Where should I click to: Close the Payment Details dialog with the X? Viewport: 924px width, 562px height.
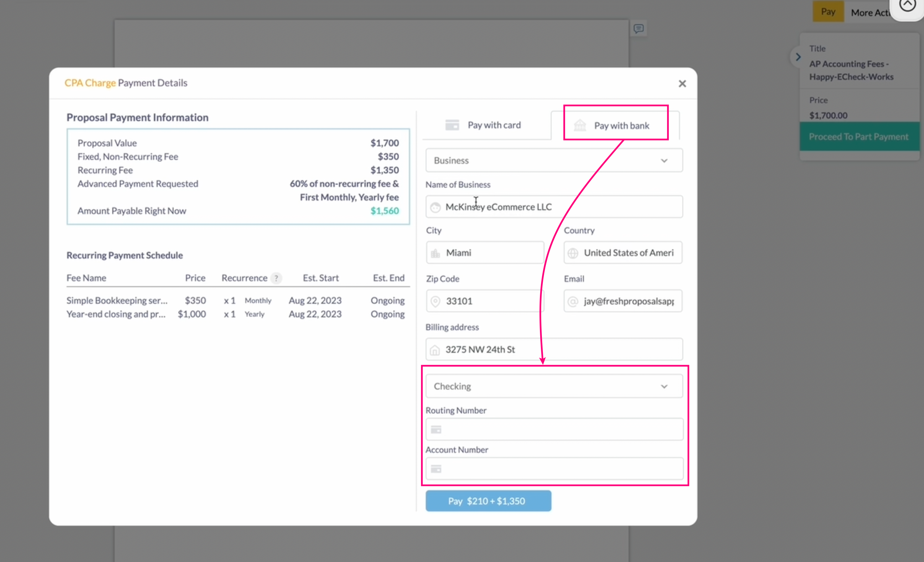coord(682,83)
